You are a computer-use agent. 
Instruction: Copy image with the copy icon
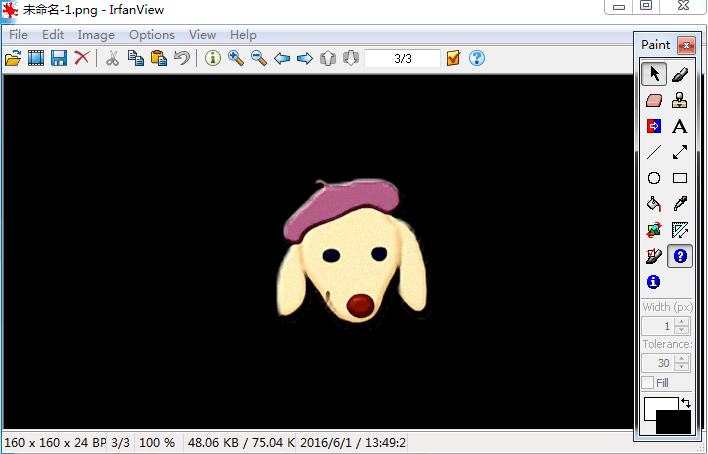click(x=135, y=58)
